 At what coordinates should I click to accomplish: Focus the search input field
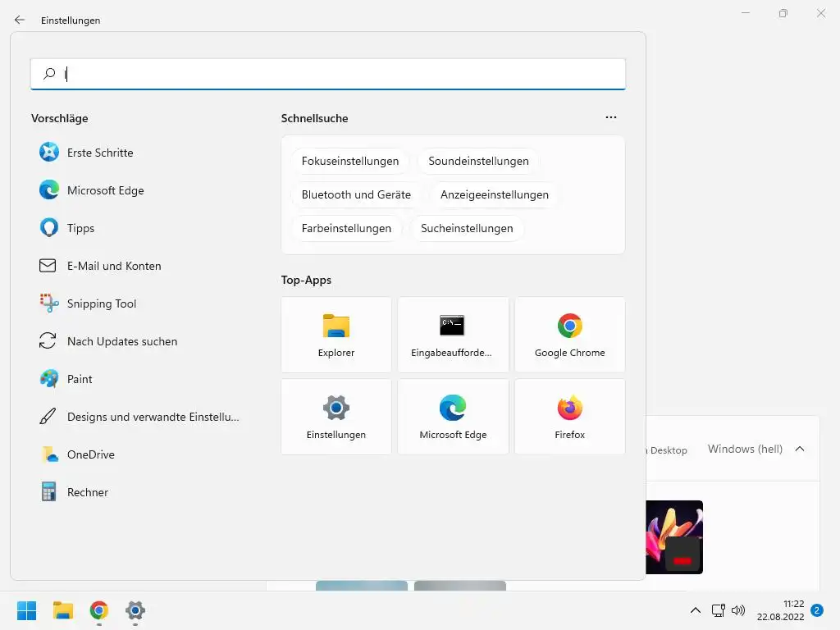[x=328, y=74]
